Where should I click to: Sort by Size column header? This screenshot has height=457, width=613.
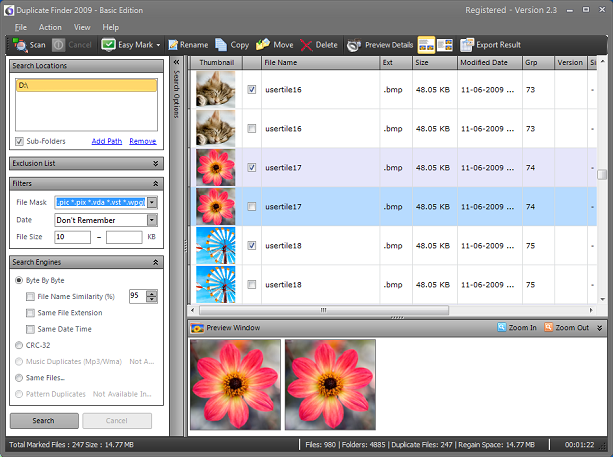(435, 63)
